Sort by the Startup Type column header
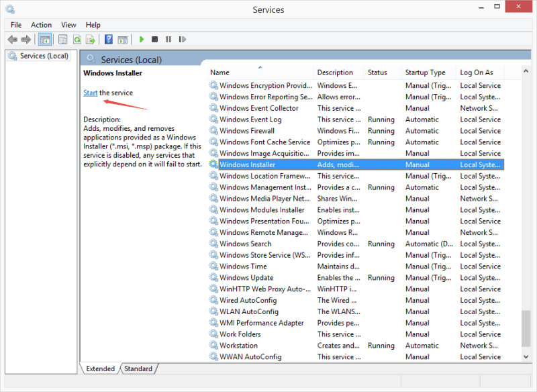537x392 pixels. (x=429, y=72)
